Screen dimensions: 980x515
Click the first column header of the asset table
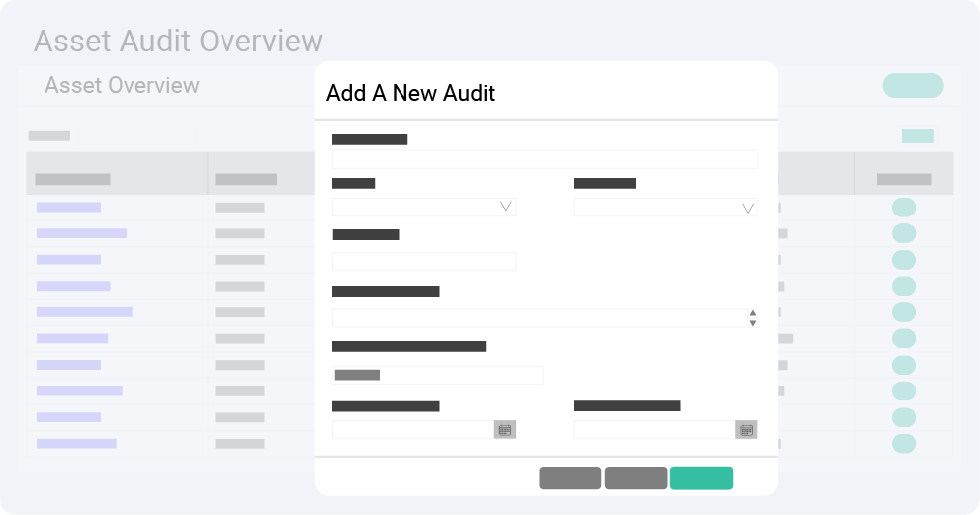coord(117,173)
